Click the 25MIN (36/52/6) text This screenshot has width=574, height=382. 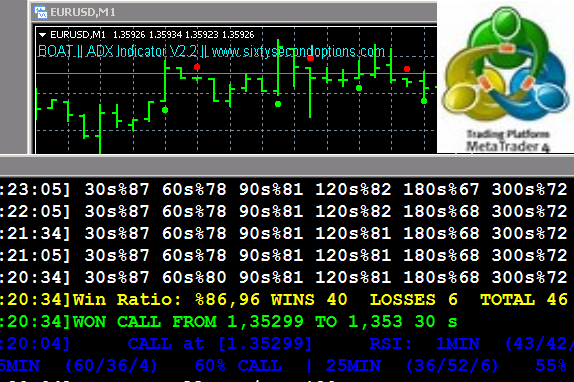[x=413, y=366]
